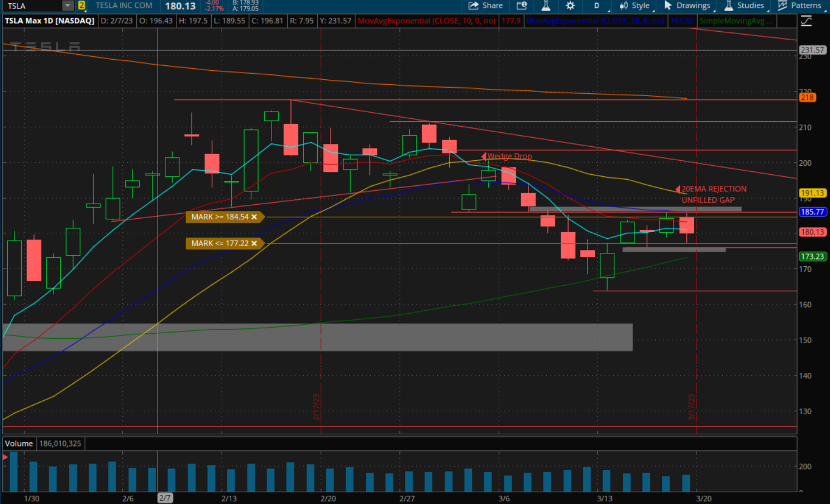Open chart settings gear icon
Screen dimensions: 830x504
pos(570,6)
